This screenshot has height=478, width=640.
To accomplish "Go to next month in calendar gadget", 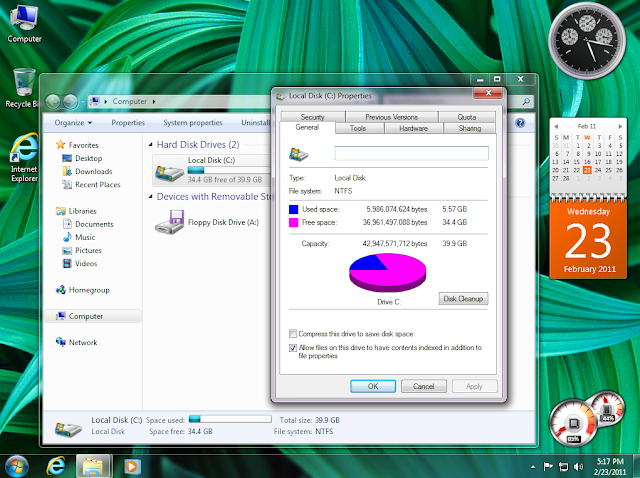I will click(x=620, y=126).
